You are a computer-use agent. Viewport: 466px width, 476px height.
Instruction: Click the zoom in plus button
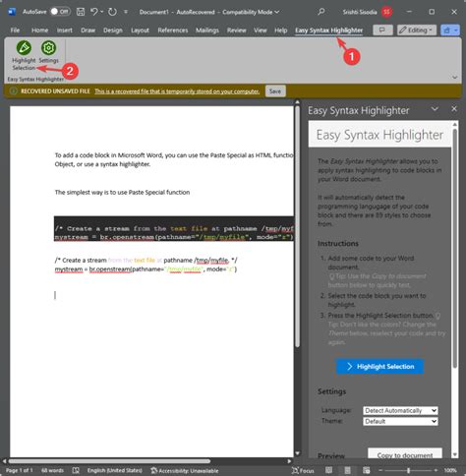coord(436,470)
